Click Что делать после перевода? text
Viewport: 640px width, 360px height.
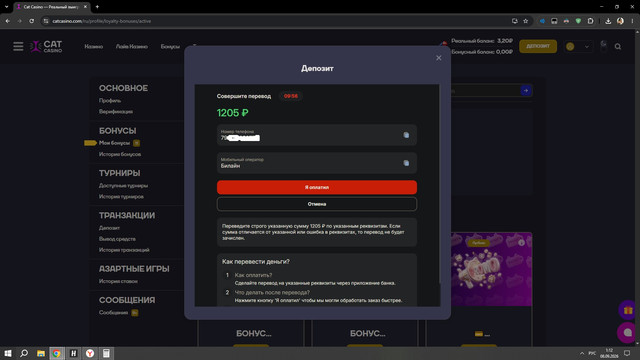tap(272, 292)
